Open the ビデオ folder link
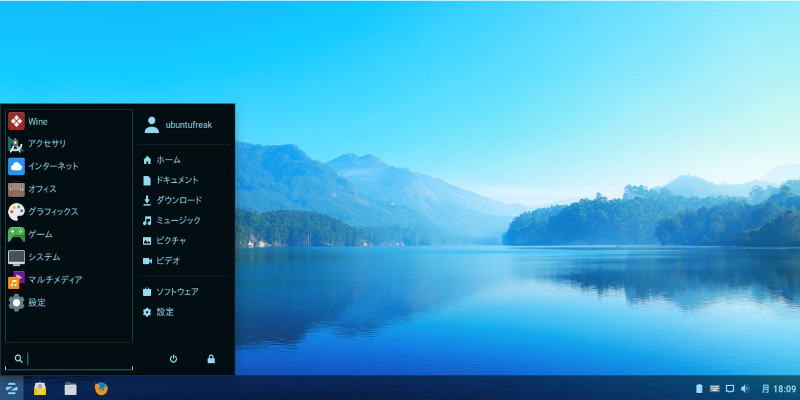This screenshot has width=800, height=400. click(x=168, y=261)
